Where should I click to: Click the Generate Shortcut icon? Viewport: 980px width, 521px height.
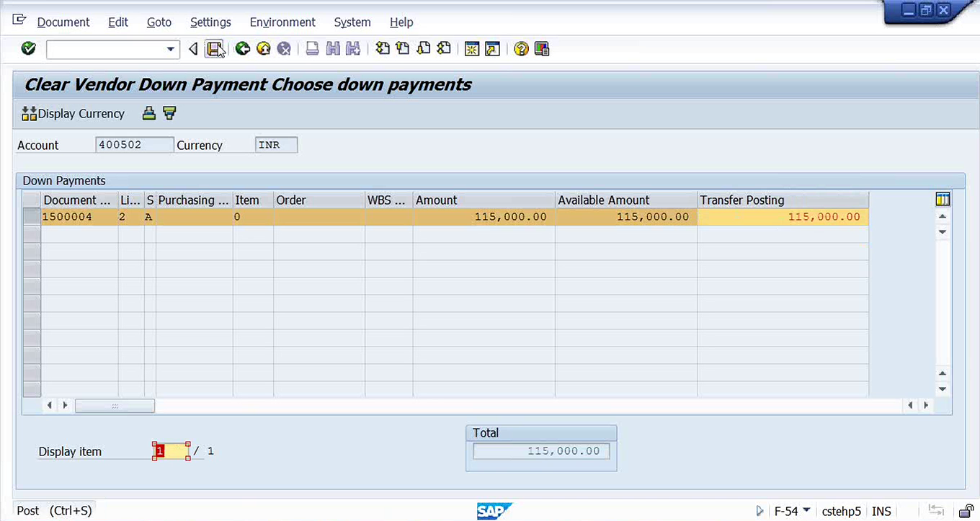tap(492, 49)
